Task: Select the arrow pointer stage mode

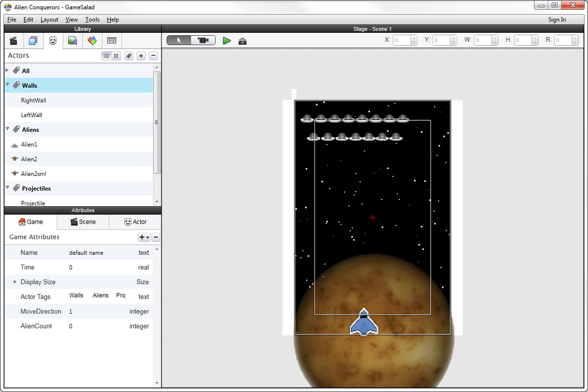Action: coord(179,40)
